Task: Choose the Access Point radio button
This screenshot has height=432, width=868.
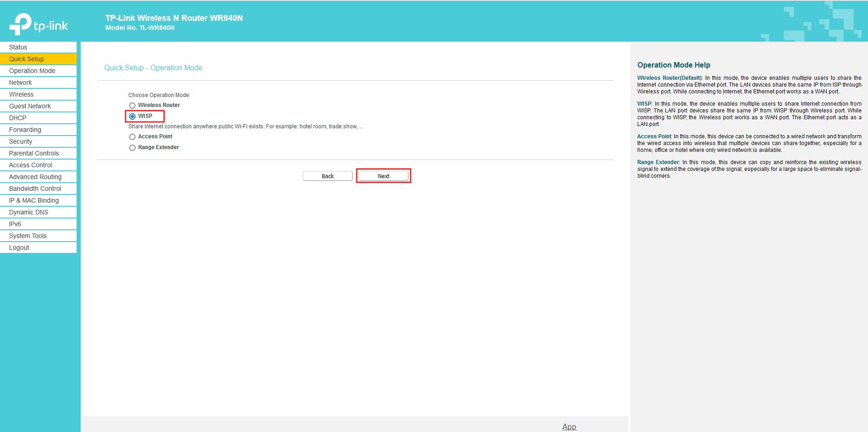Action: [x=132, y=137]
